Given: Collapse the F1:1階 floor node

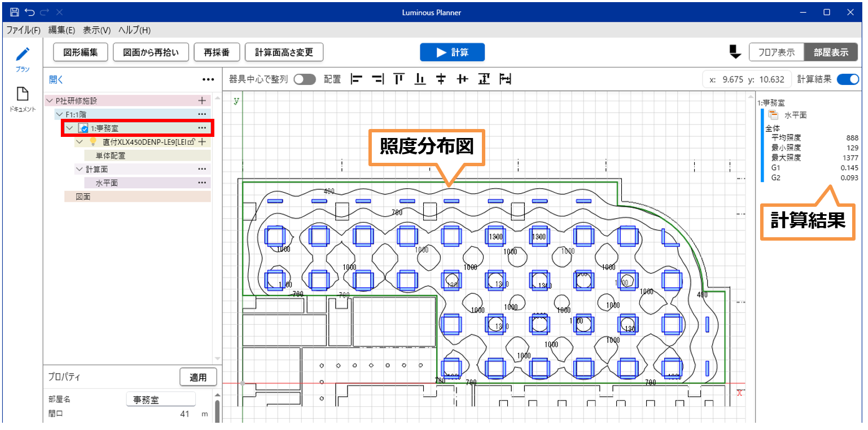Looking at the screenshot, I should (59, 115).
